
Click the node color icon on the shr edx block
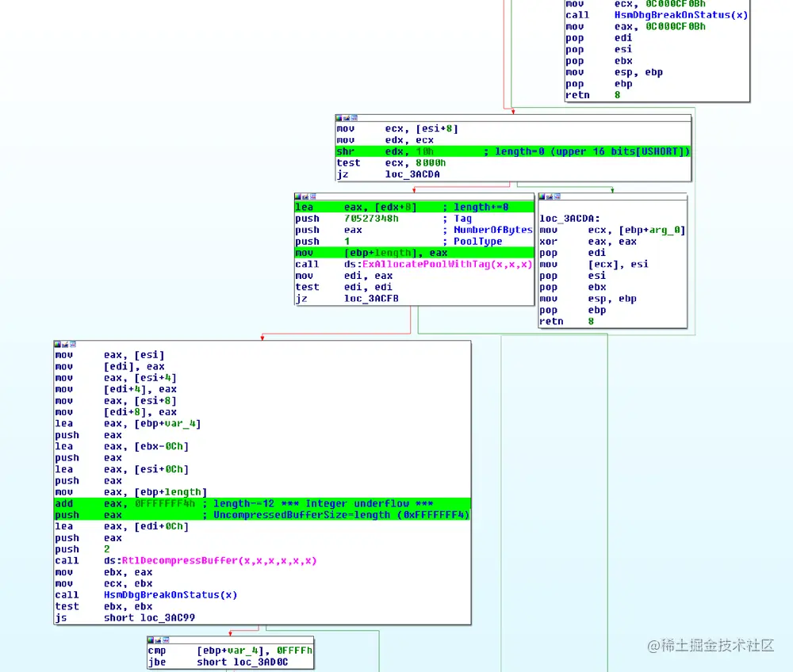point(339,117)
